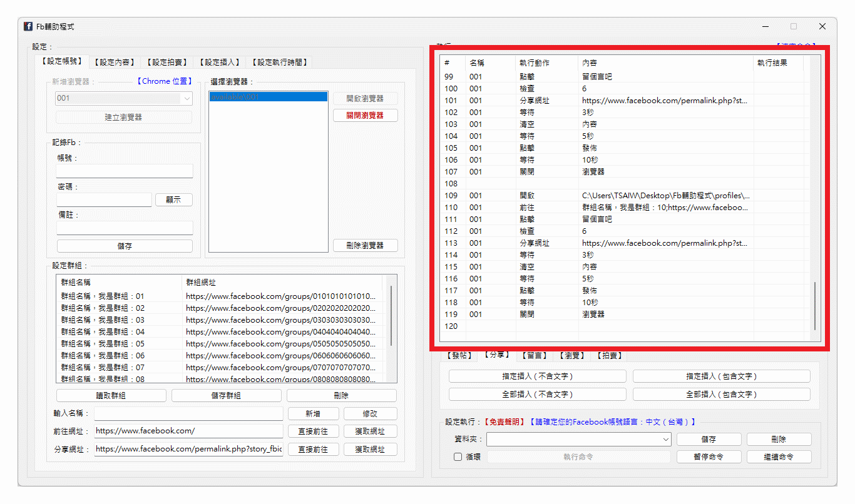
Task: Click 獲取網址 beside the 前往網址 field
Action: click(x=371, y=431)
